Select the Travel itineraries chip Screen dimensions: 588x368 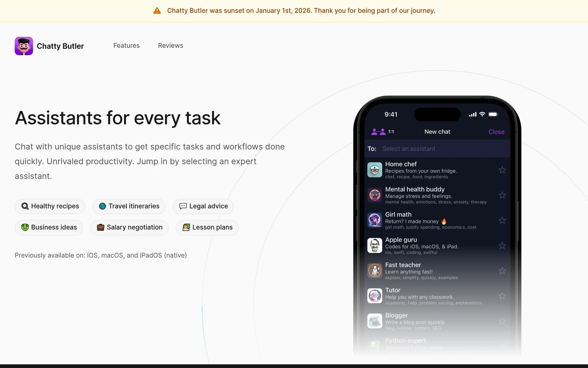(129, 206)
